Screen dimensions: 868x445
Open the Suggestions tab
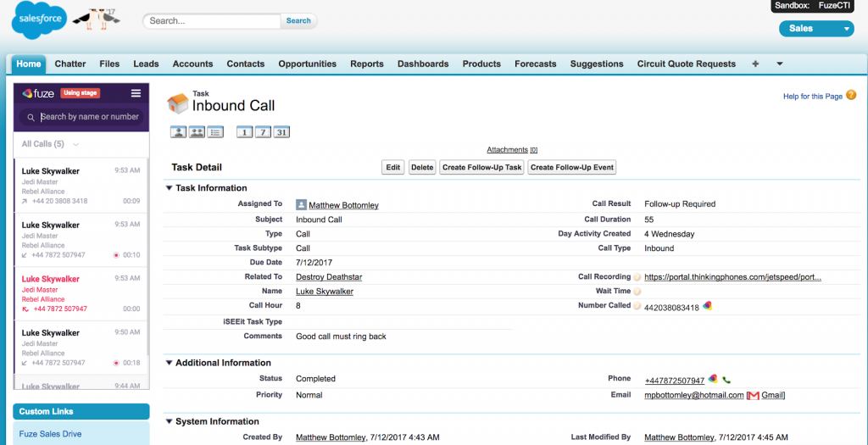[x=597, y=64]
